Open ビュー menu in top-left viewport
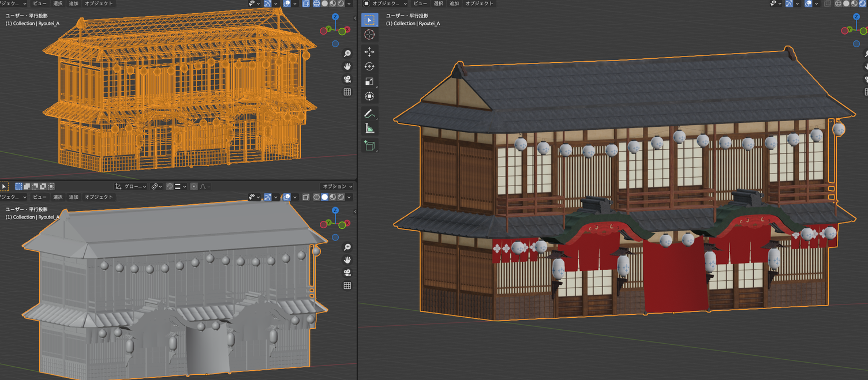868x380 pixels. (x=39, y=3)
